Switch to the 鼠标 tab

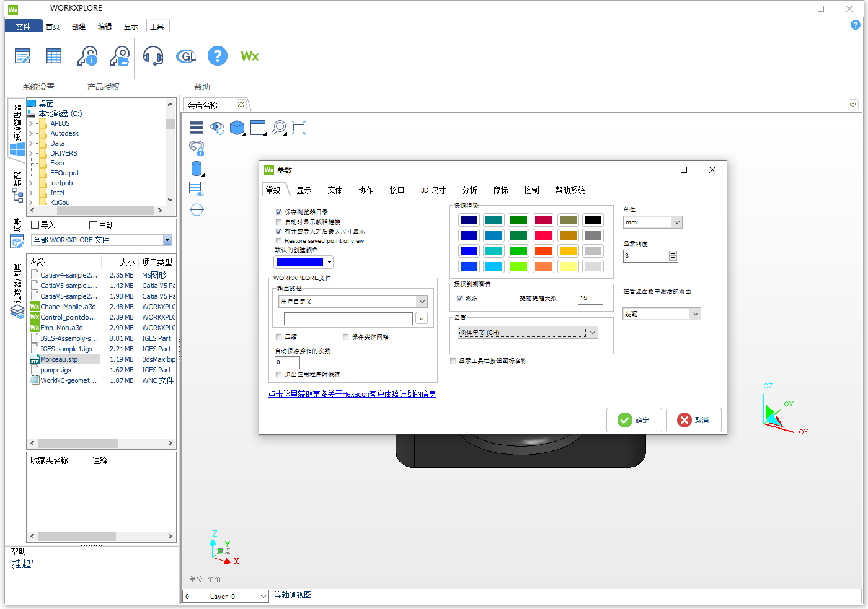(501, 190)
